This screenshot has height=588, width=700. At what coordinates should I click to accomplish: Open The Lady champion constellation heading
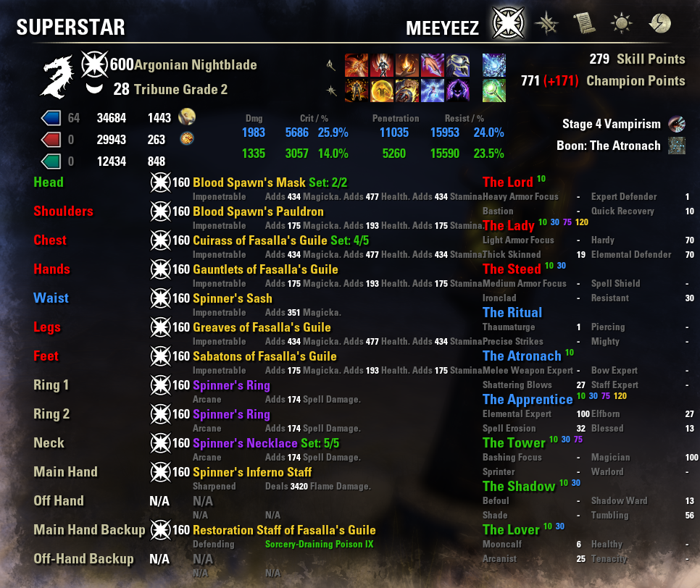tap(509, 225)
